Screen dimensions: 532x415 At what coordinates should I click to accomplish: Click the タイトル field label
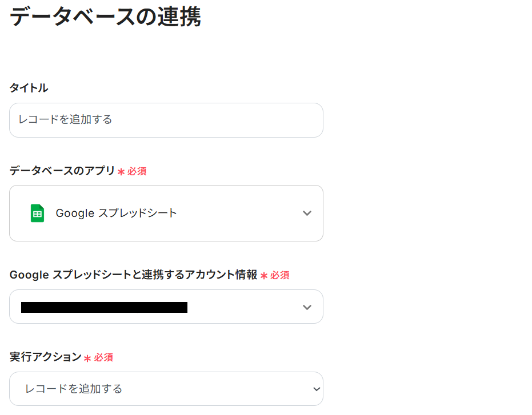coord(29,88)
